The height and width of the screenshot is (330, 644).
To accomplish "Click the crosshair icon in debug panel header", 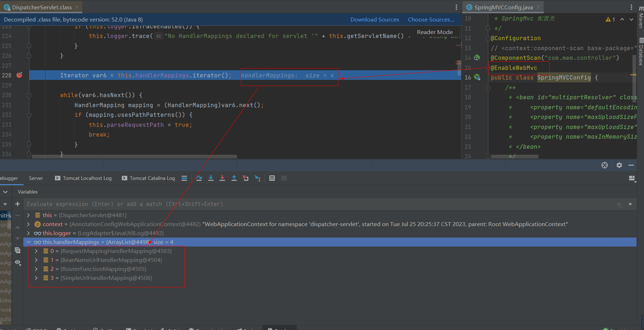I will tap(605, 165).
